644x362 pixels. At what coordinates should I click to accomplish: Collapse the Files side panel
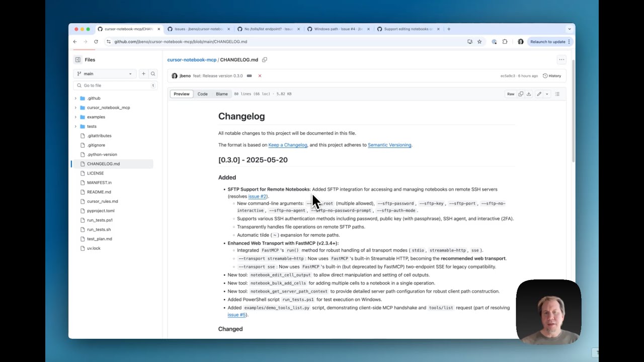(x=78, y=60)
